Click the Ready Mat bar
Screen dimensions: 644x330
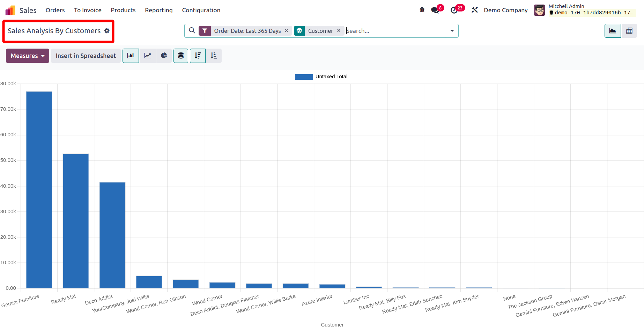[76, 221]
